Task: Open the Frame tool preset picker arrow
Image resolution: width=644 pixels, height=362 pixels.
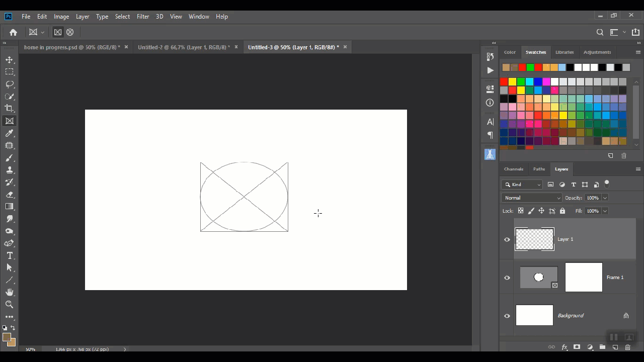Action: (x=43, y=32)
